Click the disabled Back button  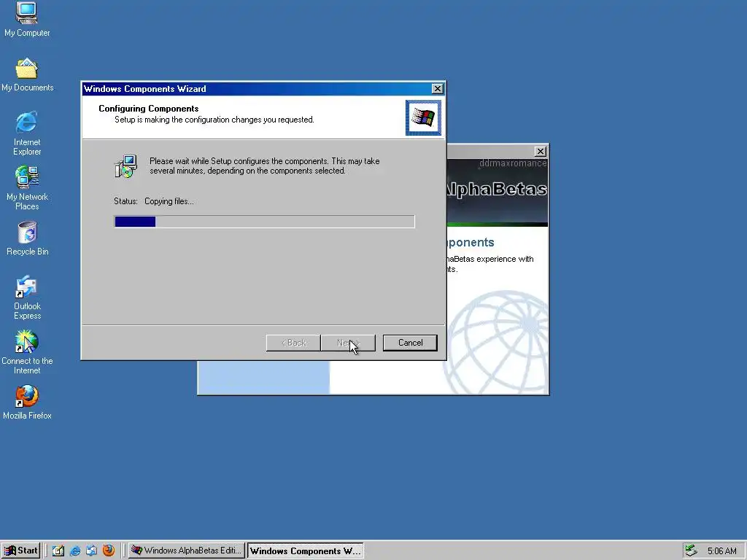293,343
